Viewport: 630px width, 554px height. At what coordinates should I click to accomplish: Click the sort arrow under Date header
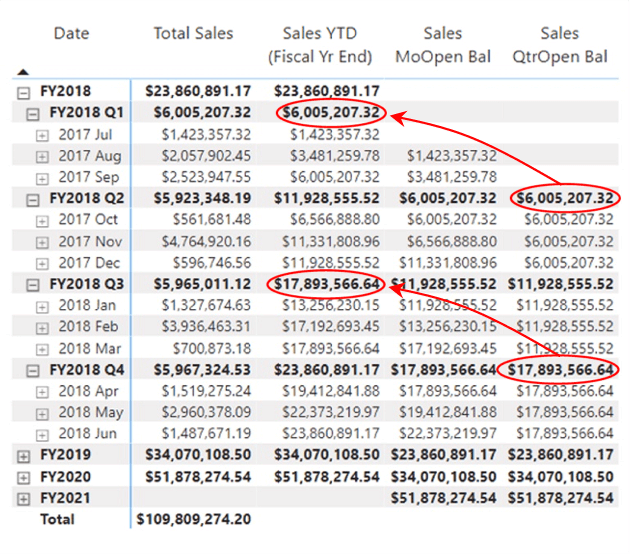(22, 71)
